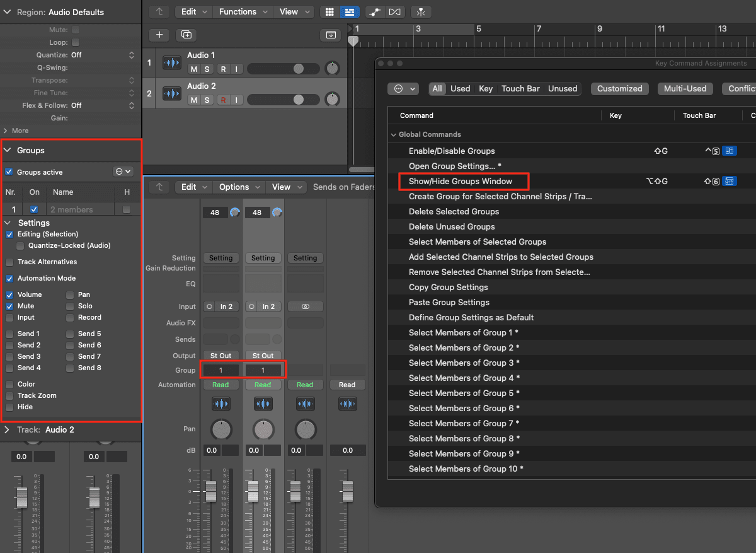Expand the Track: Audio 2 inspector
This screenshot has width=756, height=553.
[6, 429]
